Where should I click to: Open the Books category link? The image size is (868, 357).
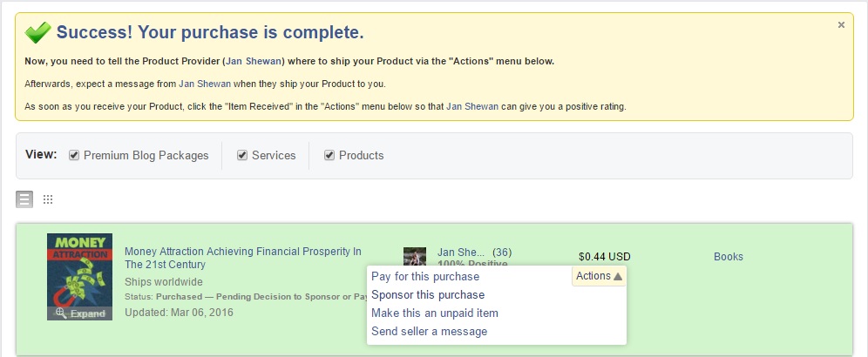point(729,256)
